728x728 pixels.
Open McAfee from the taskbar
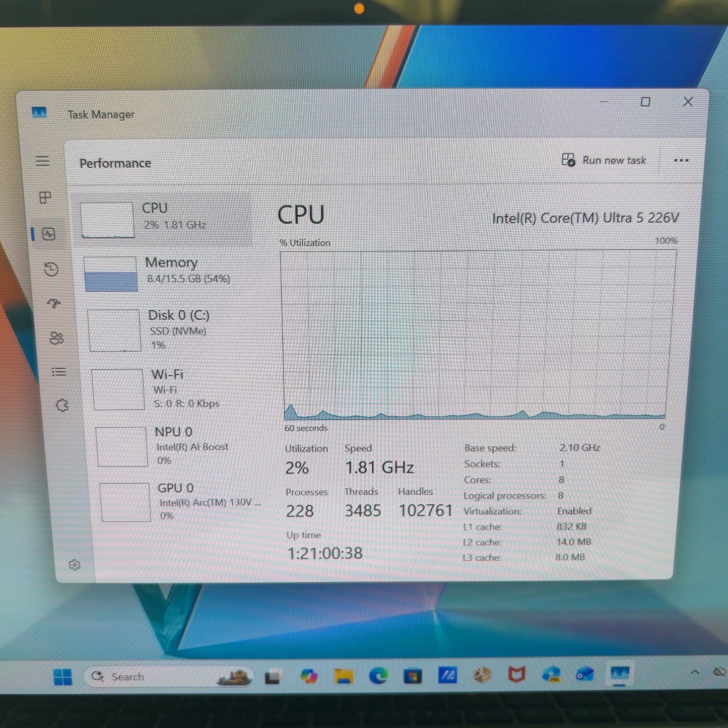(516, 674)
